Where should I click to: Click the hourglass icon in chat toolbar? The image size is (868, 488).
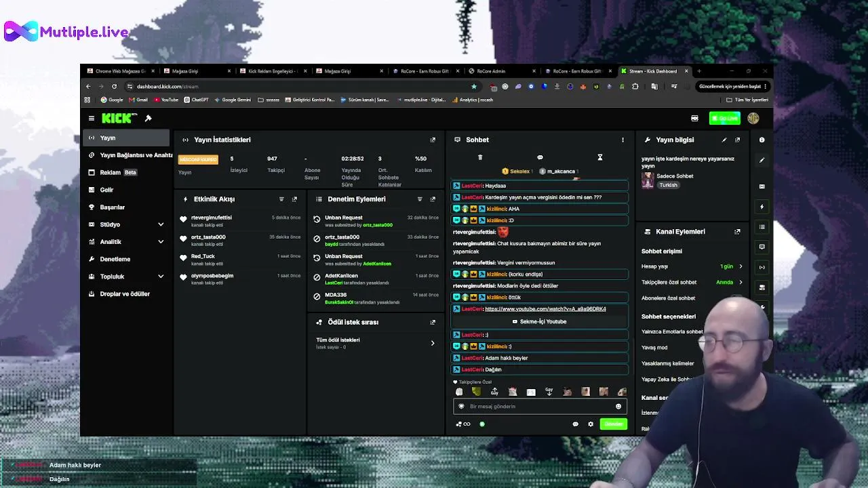click(x=599, y=157)
